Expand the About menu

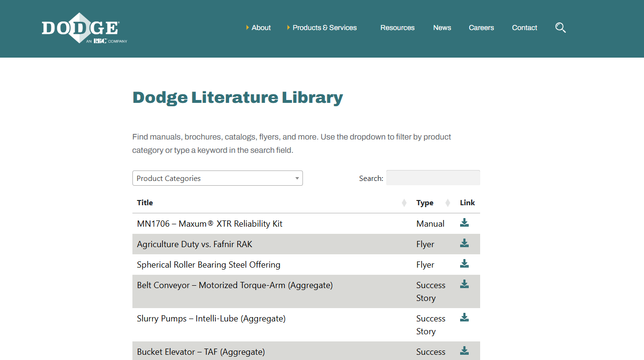tap(259, 28)
